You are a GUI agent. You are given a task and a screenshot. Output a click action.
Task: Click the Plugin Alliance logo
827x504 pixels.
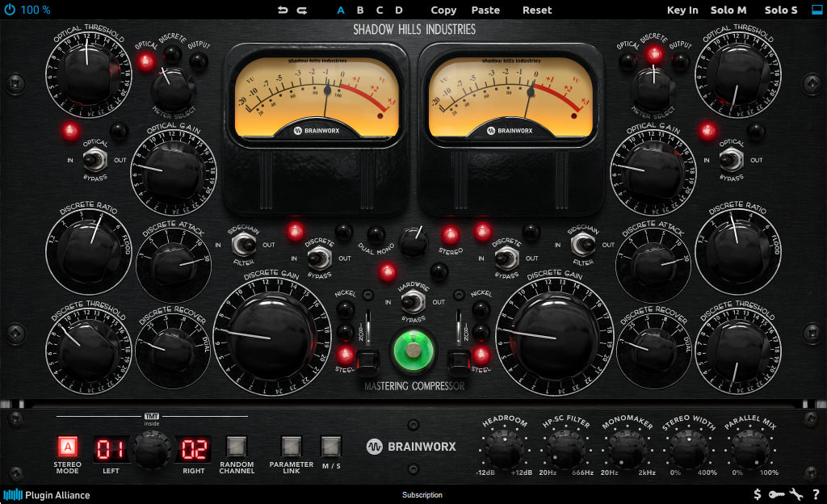tap(46, 495)
